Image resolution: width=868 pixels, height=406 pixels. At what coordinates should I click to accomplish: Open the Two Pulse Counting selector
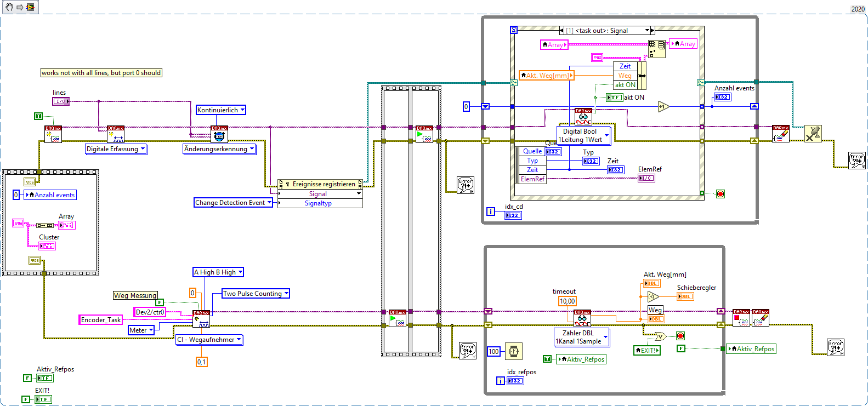[x=256, y=294]
